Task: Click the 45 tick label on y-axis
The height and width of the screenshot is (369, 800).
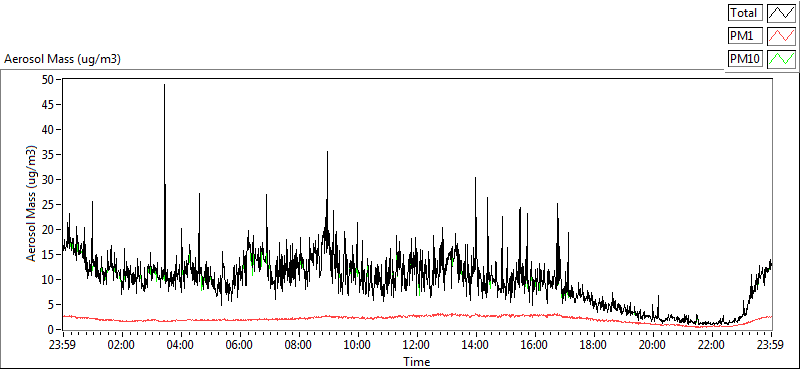Action: [47, 105]
